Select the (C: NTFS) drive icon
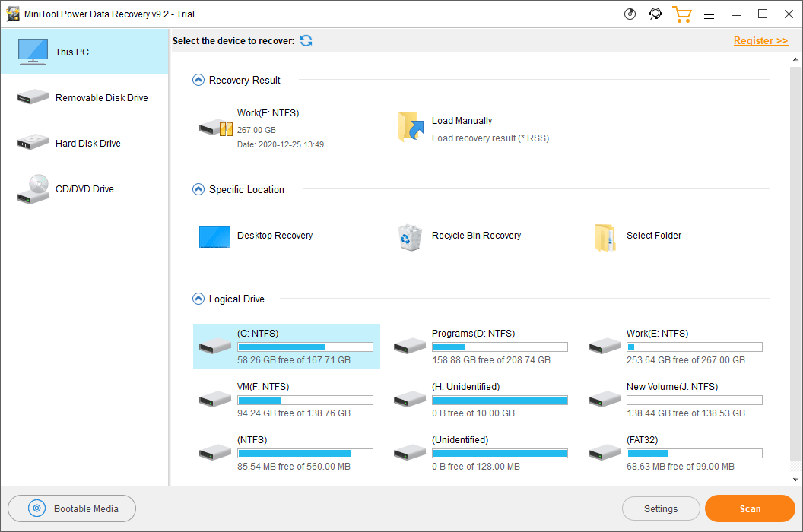 pos(215,346)
